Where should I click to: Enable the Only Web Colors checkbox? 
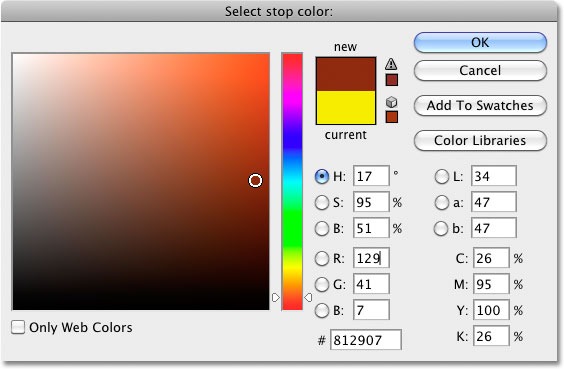click(x=18, y=327)
